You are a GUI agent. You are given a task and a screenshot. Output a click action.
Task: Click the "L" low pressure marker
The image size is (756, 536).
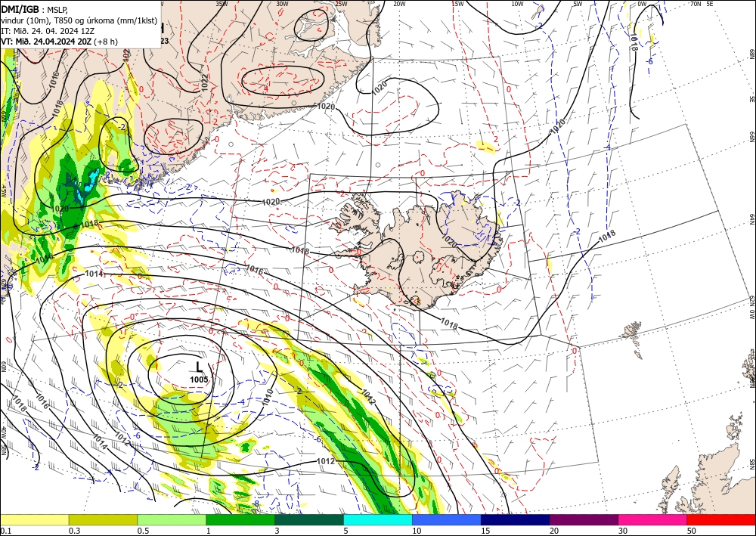pos(199,367)
